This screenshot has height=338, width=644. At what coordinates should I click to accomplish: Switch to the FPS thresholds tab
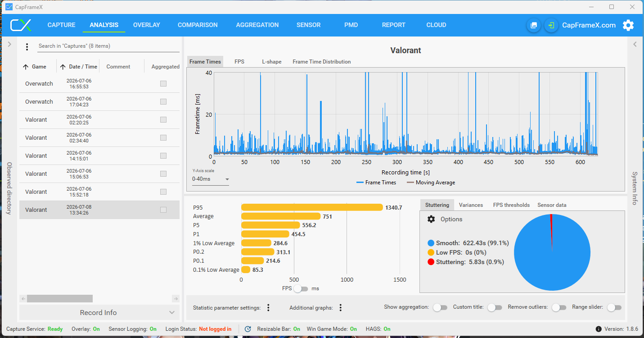[x=511, y=205]
